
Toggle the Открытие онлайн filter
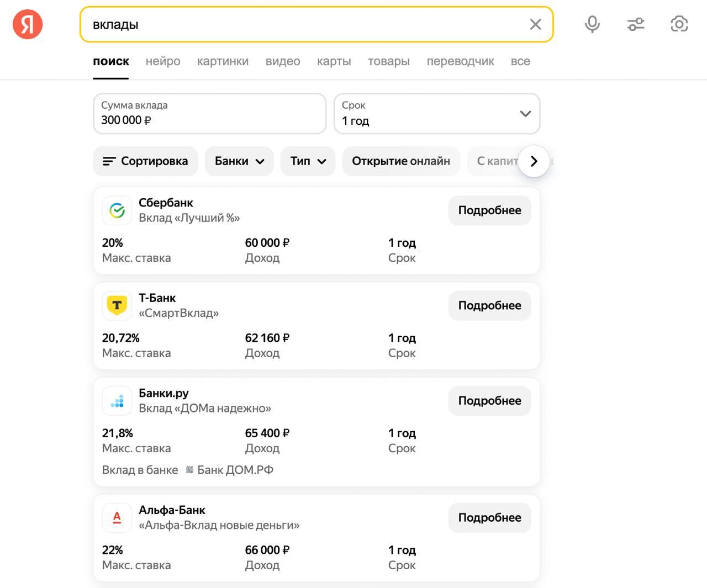pyautogui.click(x=401, y=161)
